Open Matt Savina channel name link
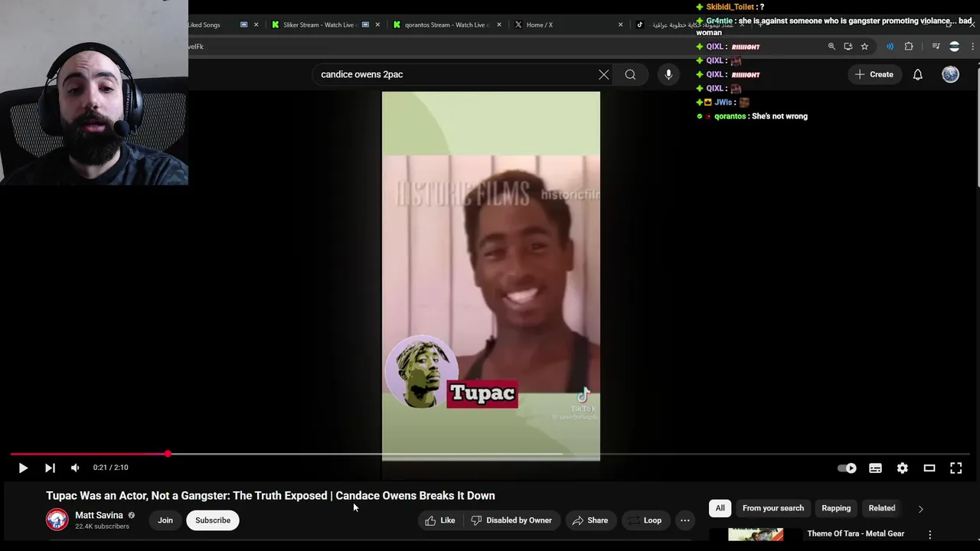 point(99,515)
